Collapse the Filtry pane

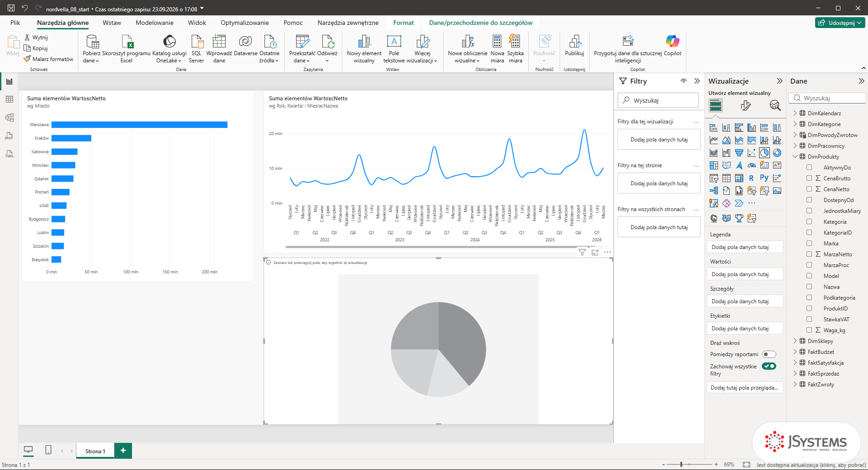click(x=697, y=81)
